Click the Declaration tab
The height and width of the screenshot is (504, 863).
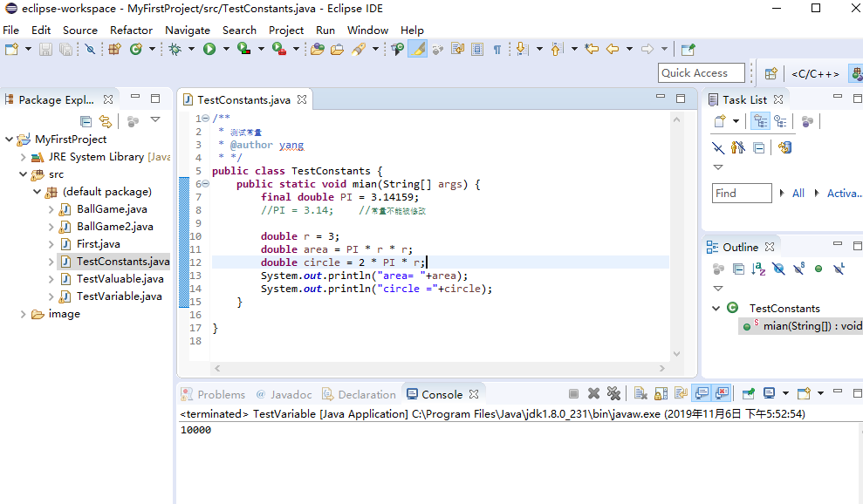tap(359, 394)
